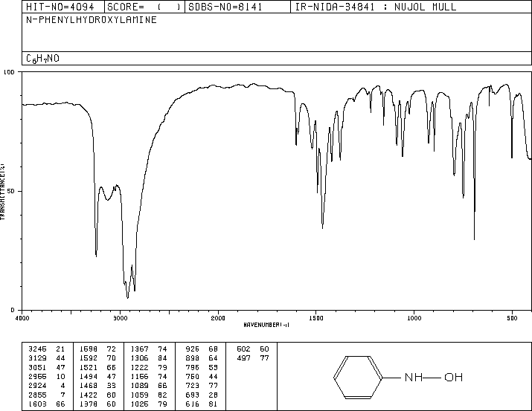Viewport: 532px width, 411px height.
Task: Click peak table value 1698
Action: pyautogui.click(x=89, y=349)
